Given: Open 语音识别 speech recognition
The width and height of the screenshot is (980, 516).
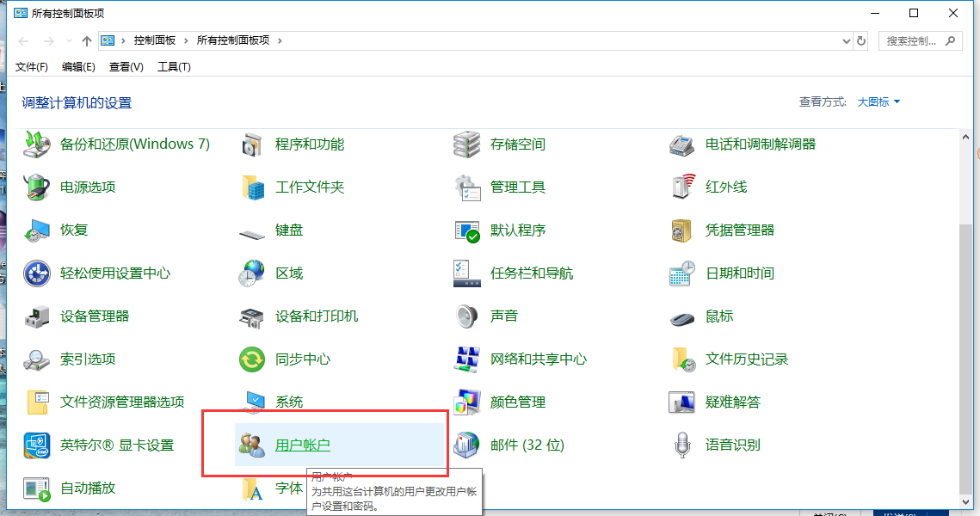Looking at the screenshot, I should click(x=732, y=445).
